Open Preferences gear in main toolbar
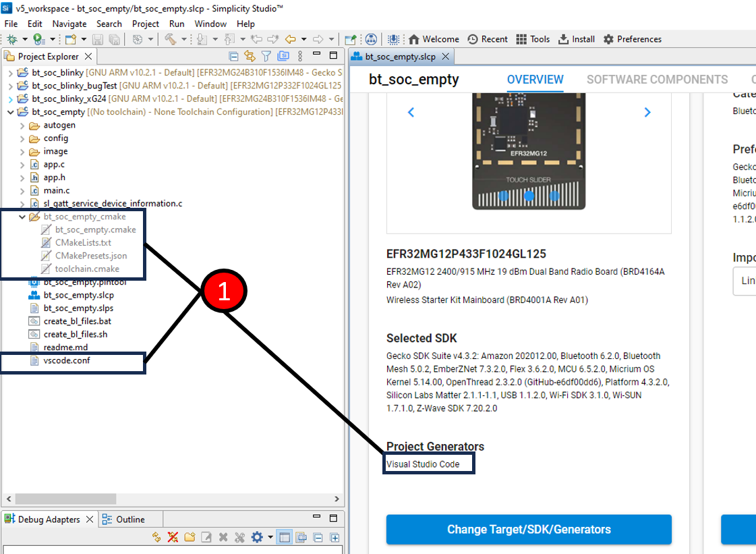The height and width of the screenshot is (554, 756). click(x=608, y=39)
